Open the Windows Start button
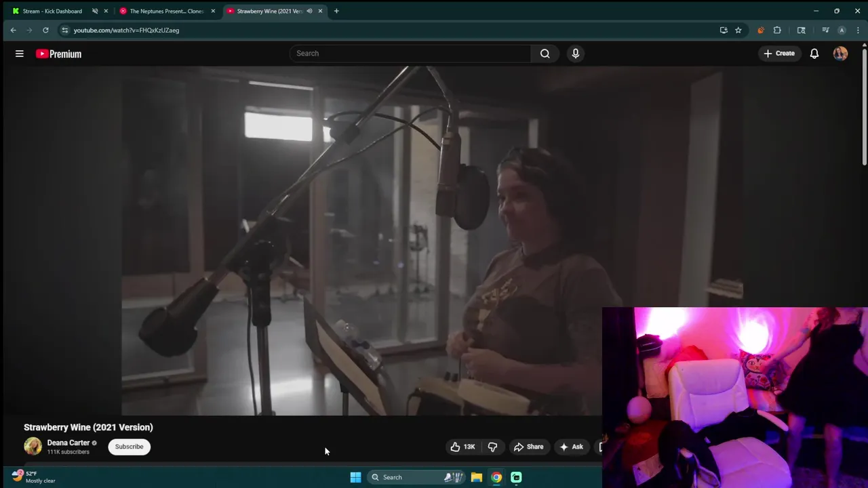 (355, 477)
